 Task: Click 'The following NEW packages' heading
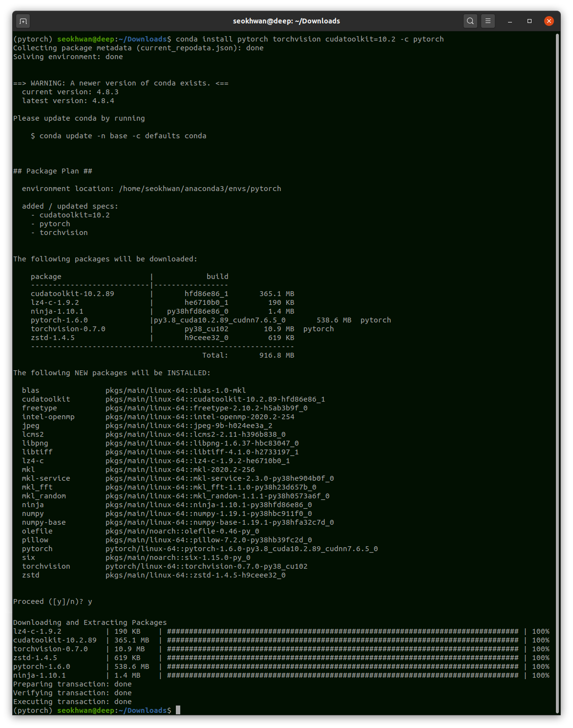112,373
